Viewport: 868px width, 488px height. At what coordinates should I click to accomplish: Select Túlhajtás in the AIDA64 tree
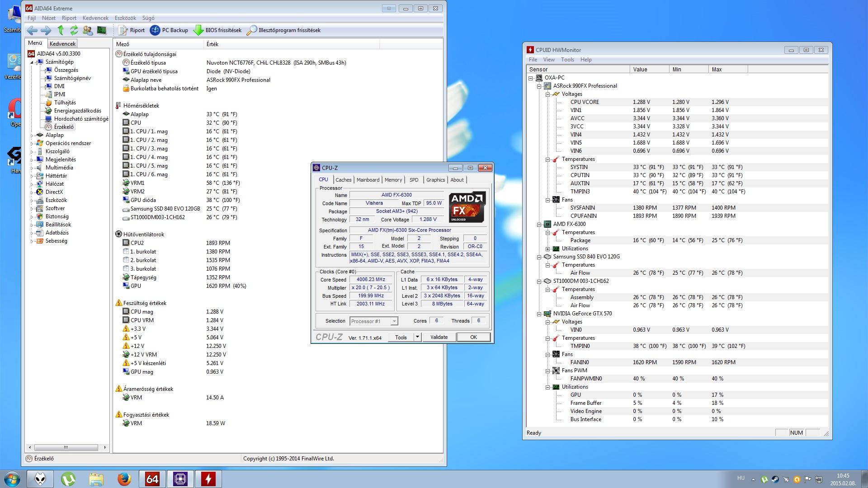tap(65, 103)
